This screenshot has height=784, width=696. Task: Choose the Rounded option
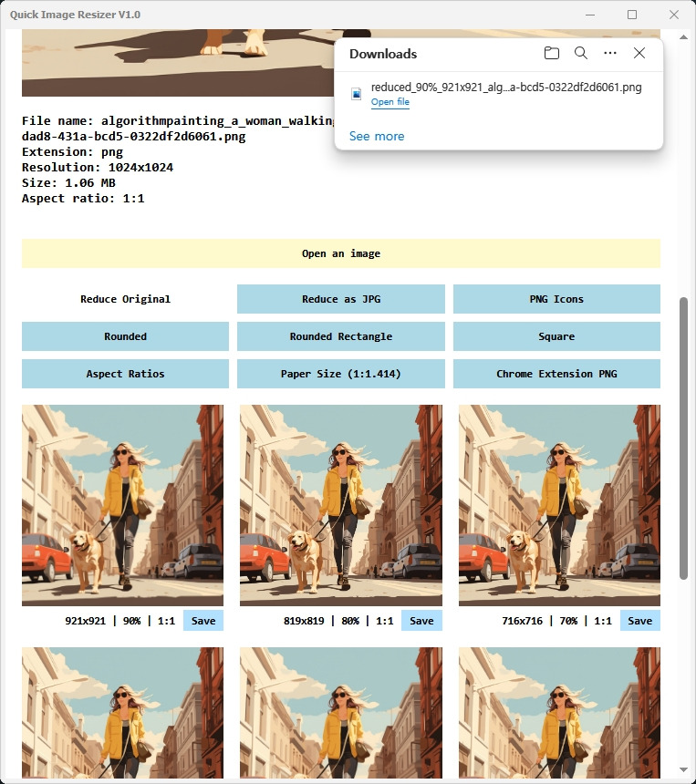(125, 336)
